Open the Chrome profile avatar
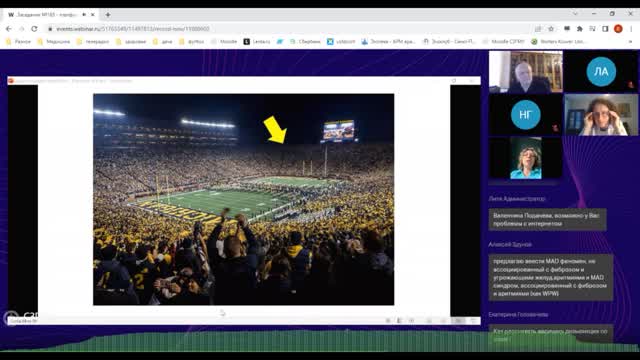Screen dimensions: 640x360 click(618, 29)
